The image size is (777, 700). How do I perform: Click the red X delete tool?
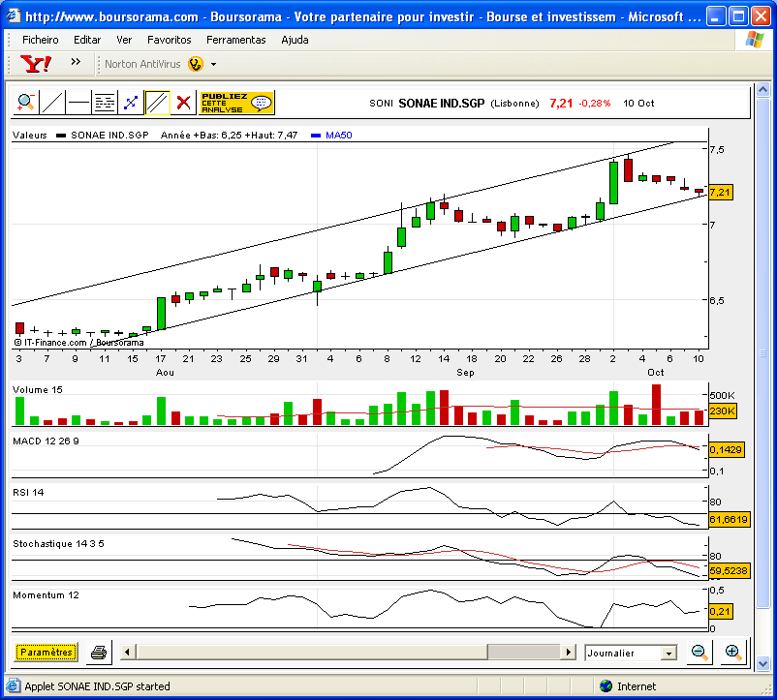pos(183,103)
